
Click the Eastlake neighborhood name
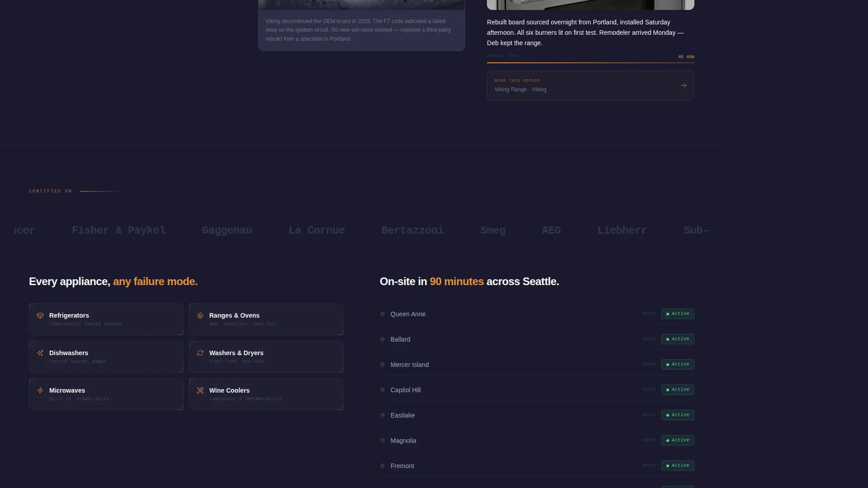click(402, 415)
